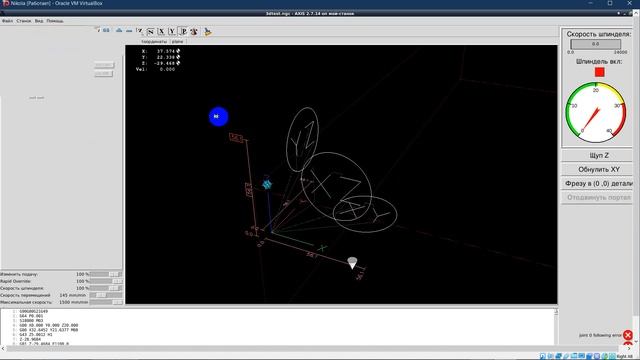Click the VirtualBox Right Alt host key indicator

[x=624, y=356]
